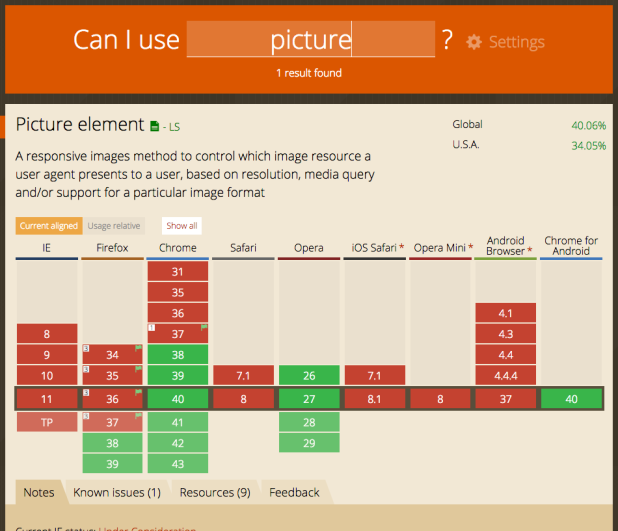Toggle Show all browser versions

pyautogui.click(x=181, y=226)
